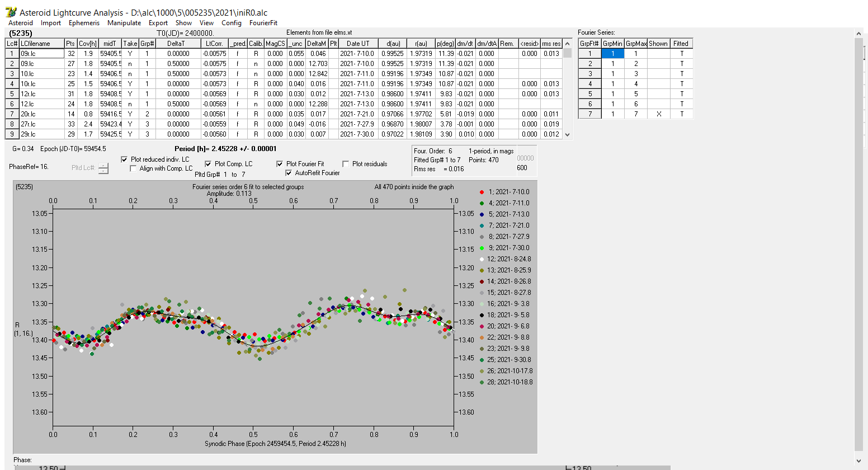Image resolution: width=868 pixels, height=470 pixels.
Task: Open the FourierFit menu
Action: click(x=263, y=23)
